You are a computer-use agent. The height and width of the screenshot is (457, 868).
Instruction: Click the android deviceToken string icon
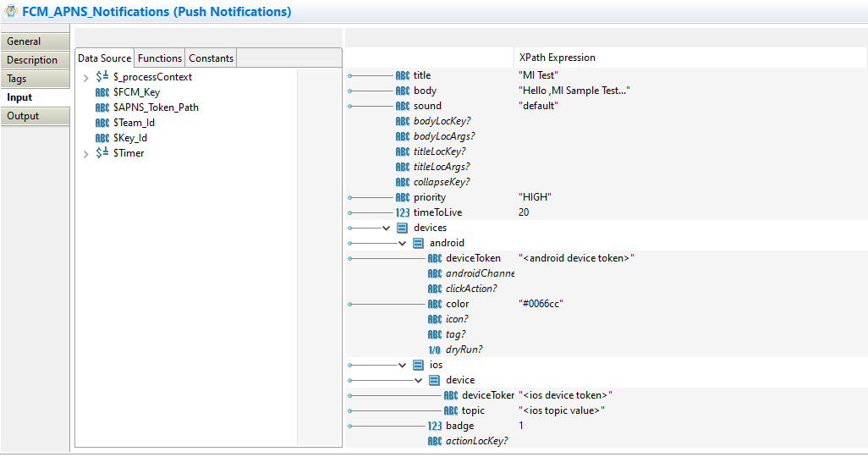point(435,258)
